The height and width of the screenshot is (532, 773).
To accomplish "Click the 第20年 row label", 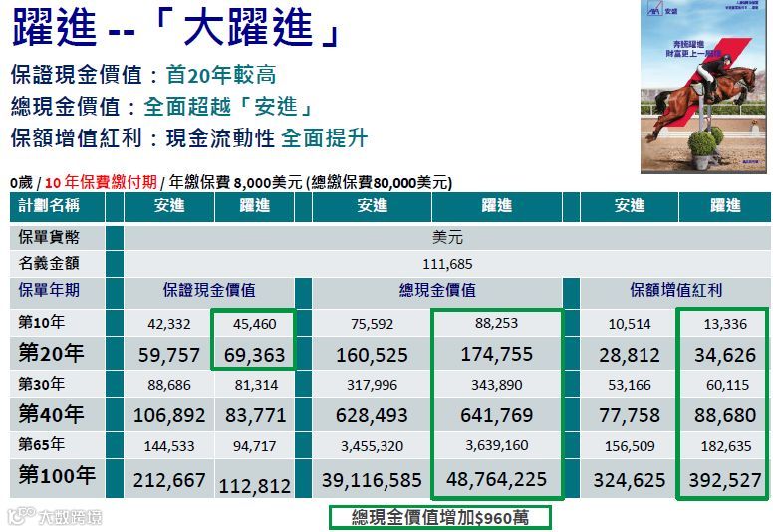I will 51,354.
